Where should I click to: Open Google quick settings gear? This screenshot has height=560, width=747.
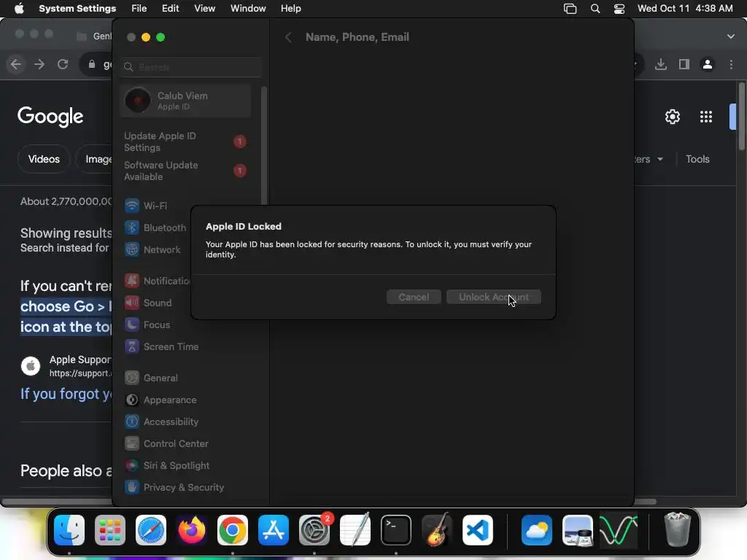click(x=672, y=117)
